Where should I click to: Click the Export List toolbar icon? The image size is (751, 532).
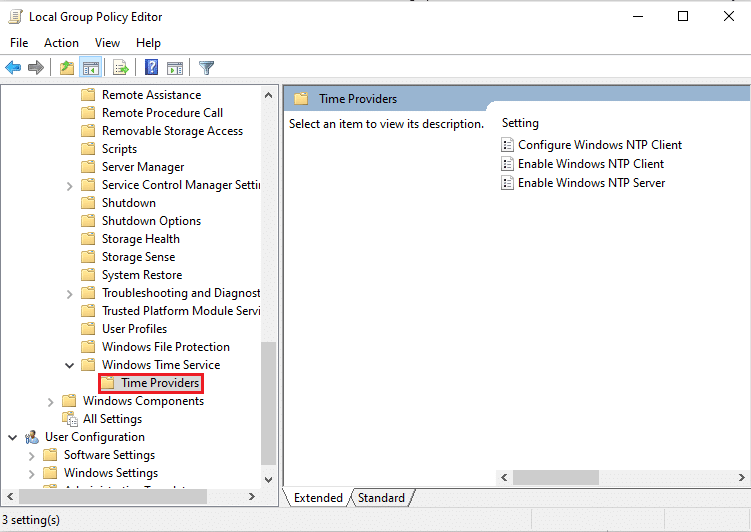point(121,68)
